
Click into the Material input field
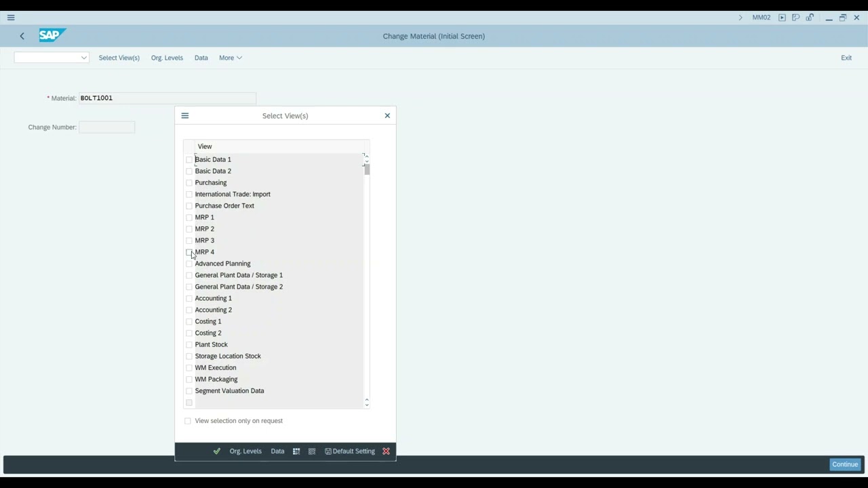167,98
